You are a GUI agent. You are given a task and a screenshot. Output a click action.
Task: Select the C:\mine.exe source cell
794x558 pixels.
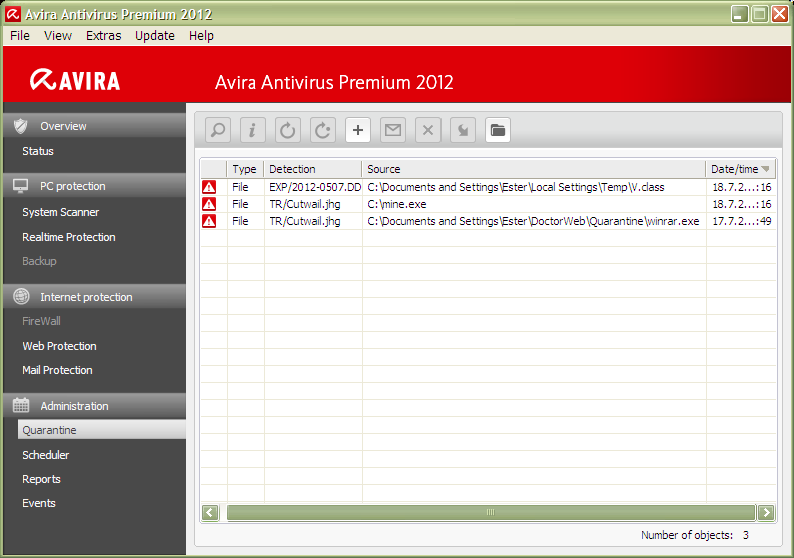pos(534,204)
